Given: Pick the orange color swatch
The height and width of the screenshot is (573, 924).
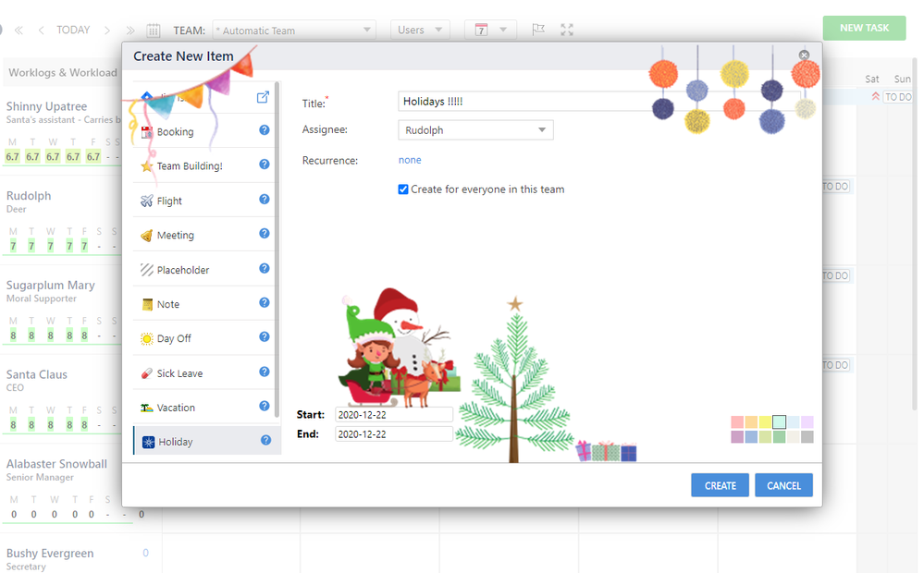Looking at the screenshot, I should [751, 421].
